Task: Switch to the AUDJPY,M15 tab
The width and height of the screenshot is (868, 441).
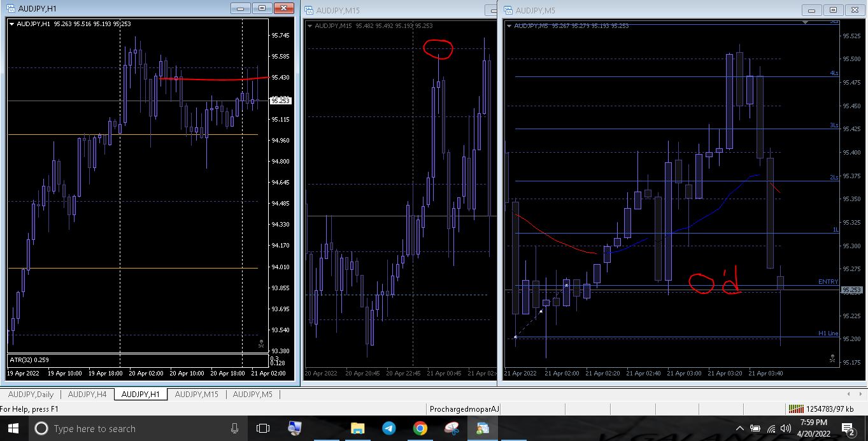Action: 196,395
